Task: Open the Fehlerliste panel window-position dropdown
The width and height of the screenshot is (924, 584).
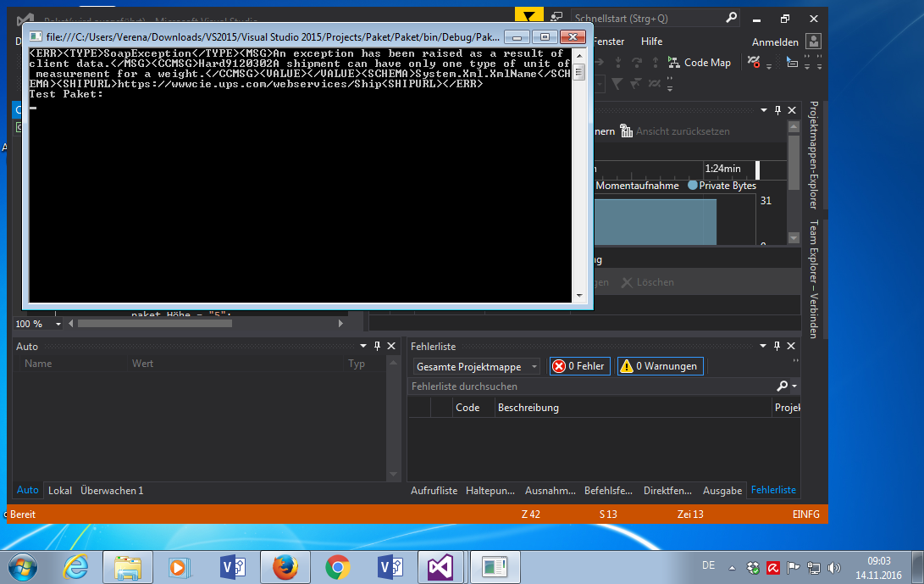Action: (762, 346)
